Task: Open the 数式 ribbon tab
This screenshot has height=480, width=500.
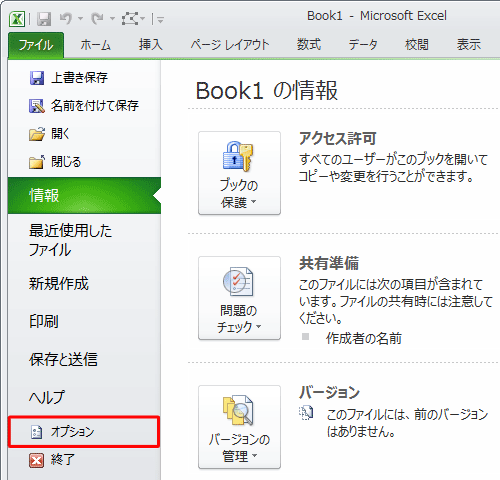Action: tap(309, 45)
